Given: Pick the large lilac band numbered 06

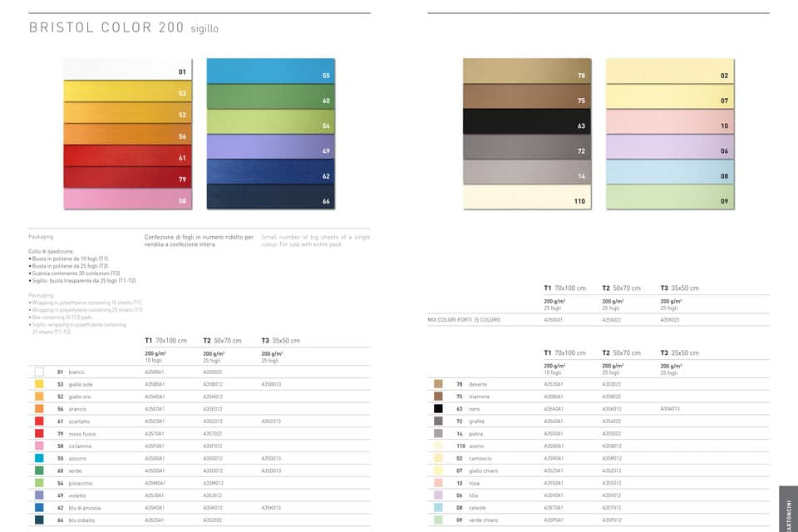Looking at the screenshot, I should tap(670, 146).
